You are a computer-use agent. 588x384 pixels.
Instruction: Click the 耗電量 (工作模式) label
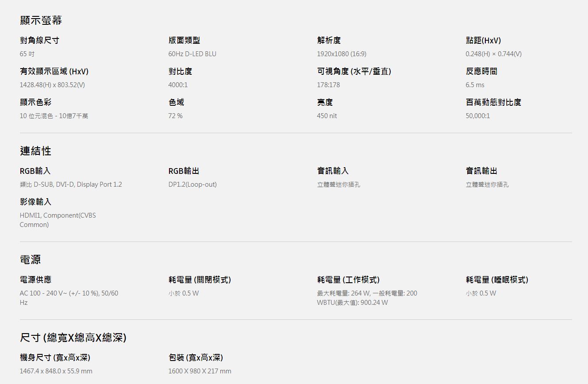click(348, 280)
